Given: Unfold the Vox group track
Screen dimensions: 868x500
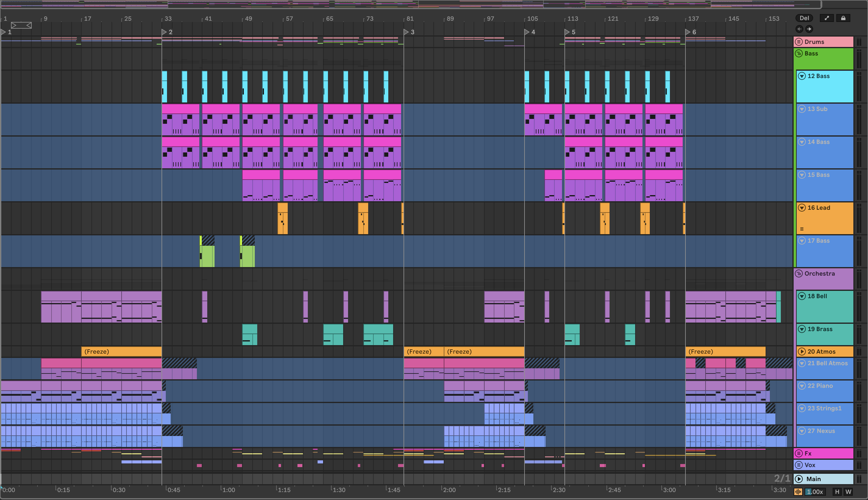Looking at the screenshot, I should (x=799, y=465).
